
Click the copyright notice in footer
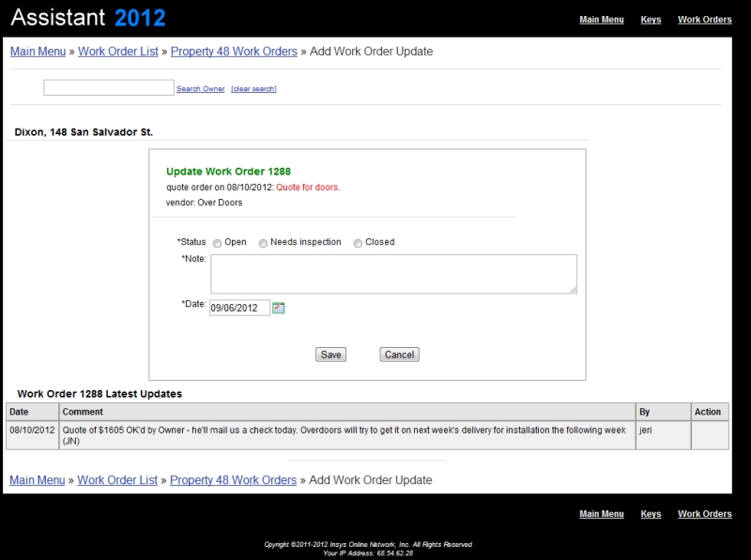coord(368,544)
